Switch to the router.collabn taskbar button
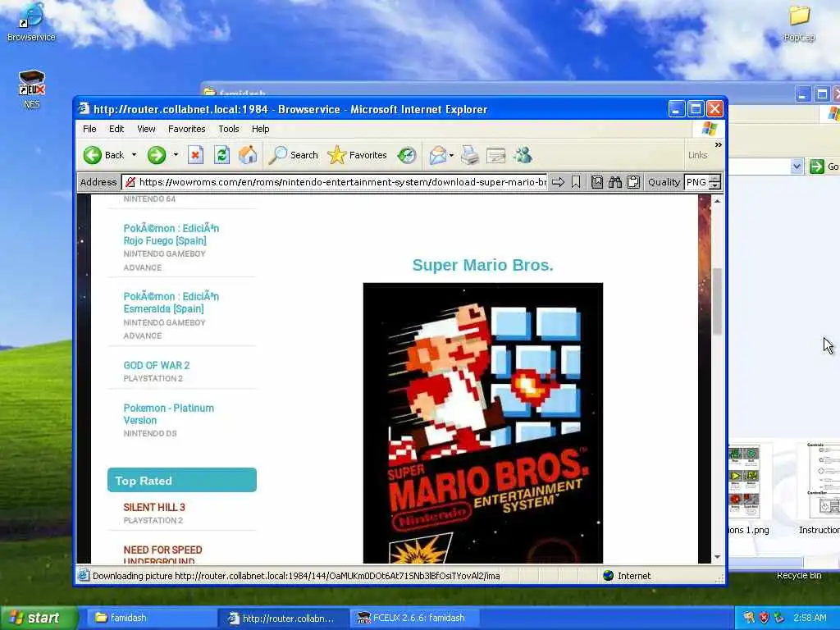 click(x=283, y=619)
